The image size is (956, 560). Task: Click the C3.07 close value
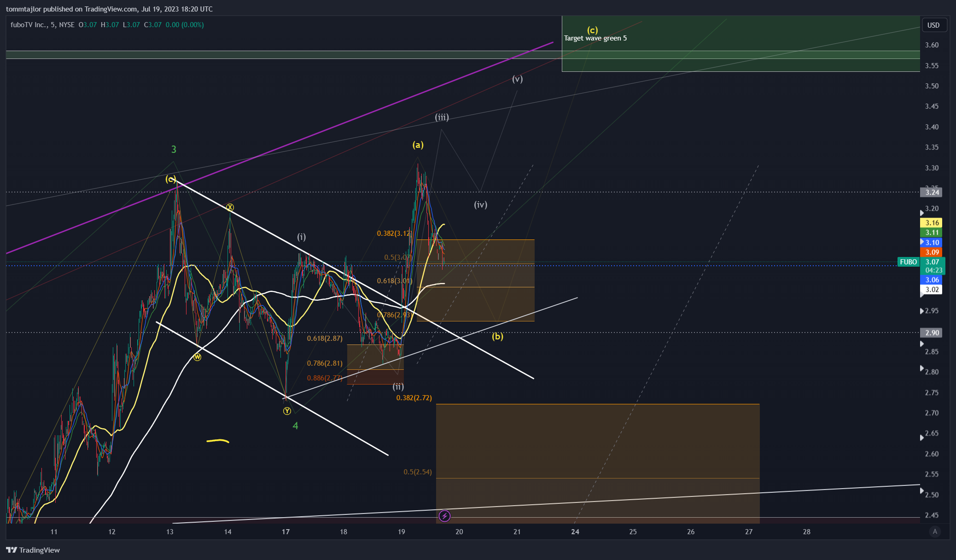[153, 25]
